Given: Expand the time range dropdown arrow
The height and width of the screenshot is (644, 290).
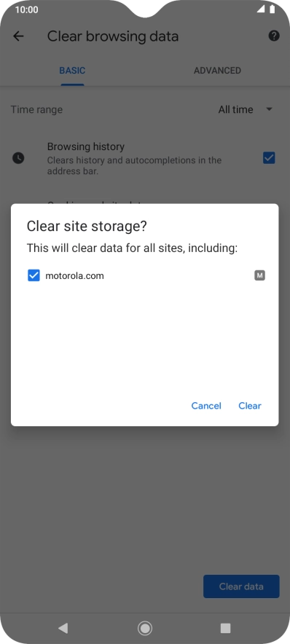Looking at the screenshot, I should pos(270,109).
